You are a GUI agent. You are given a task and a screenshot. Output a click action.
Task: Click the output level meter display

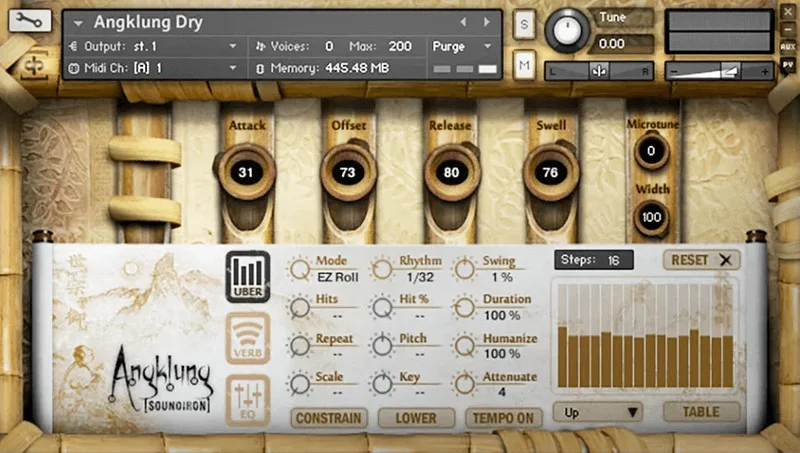click(720, 32)
